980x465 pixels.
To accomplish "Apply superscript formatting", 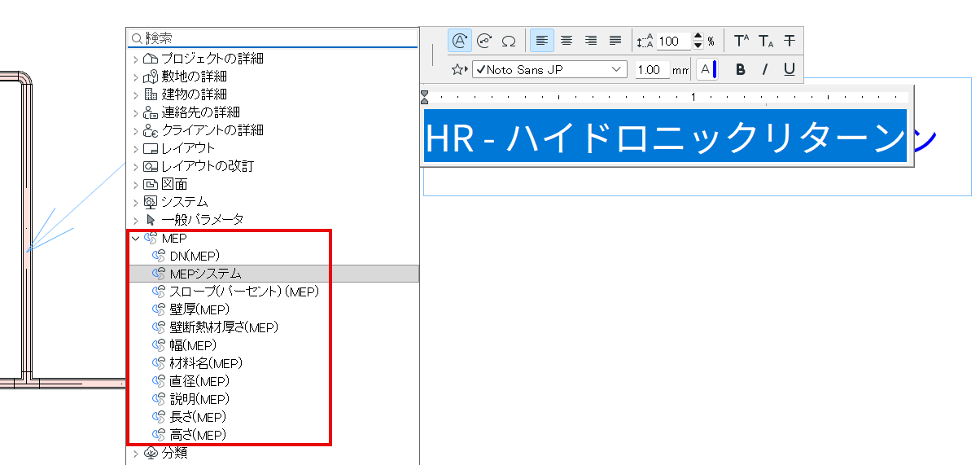I will [x=742, y=41].
